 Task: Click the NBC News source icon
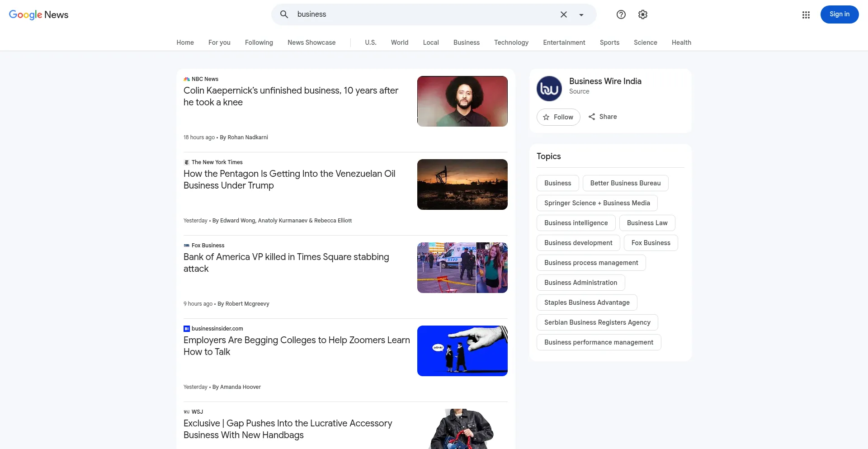[x=187, y=79]
